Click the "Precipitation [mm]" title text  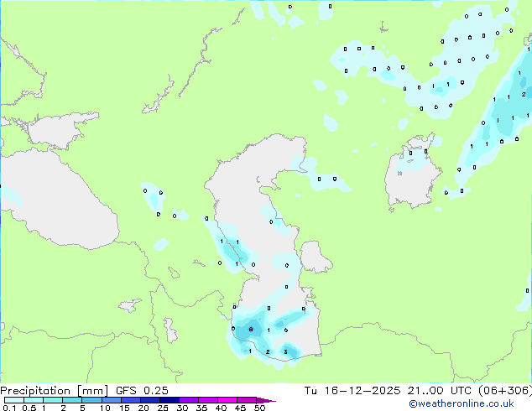[55, 390]
